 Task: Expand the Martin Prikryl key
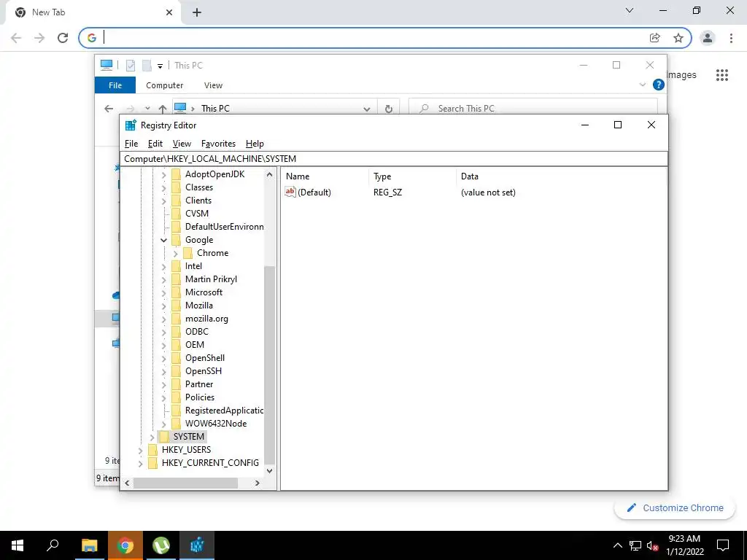[163, 279]
